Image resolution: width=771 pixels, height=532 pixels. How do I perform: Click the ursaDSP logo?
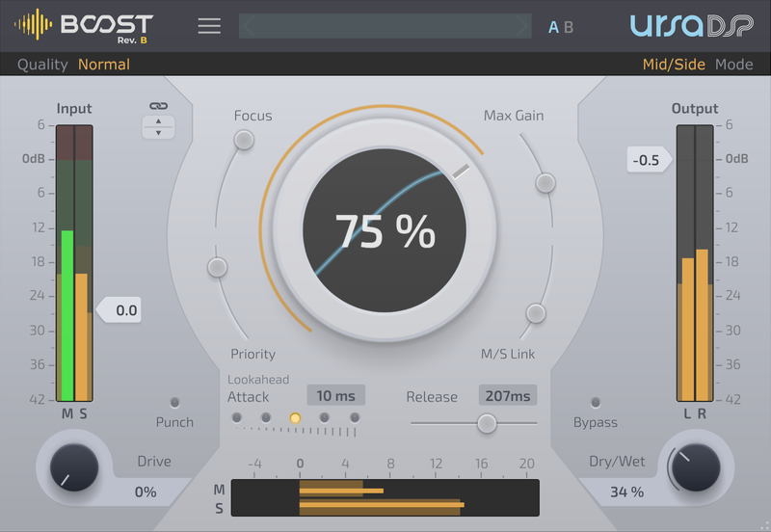691,26
